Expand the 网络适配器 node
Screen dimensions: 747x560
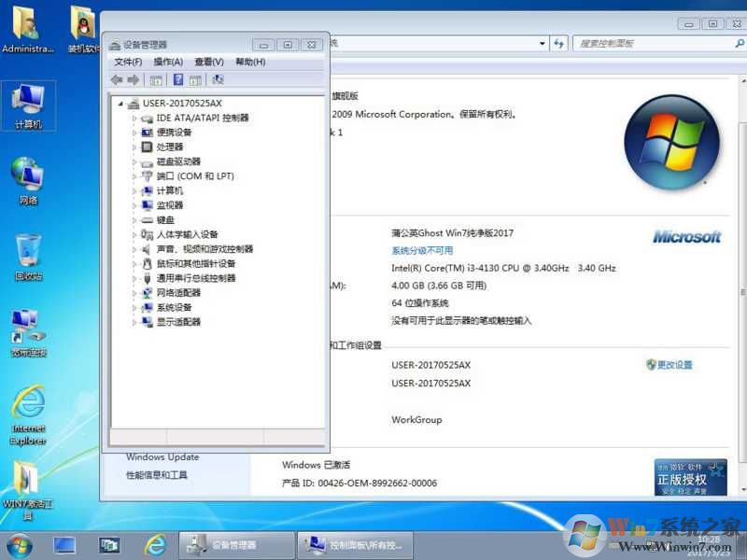coord(134,293)
